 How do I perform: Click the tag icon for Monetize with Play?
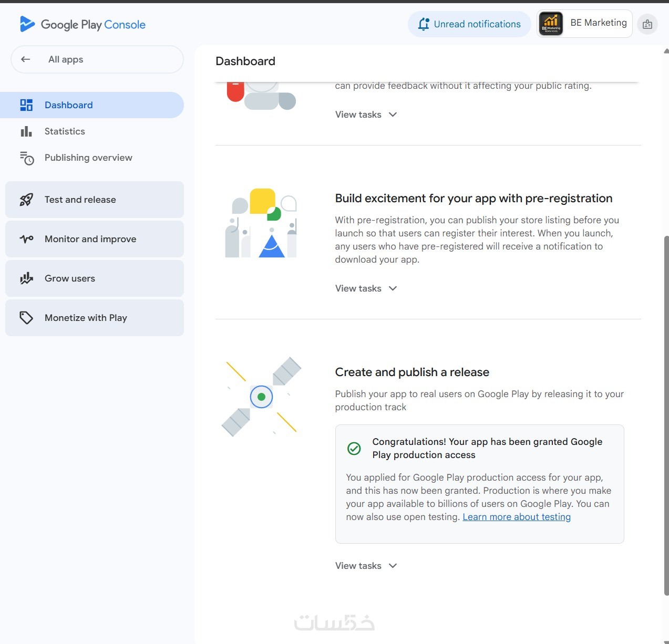(x=26, y=318)
